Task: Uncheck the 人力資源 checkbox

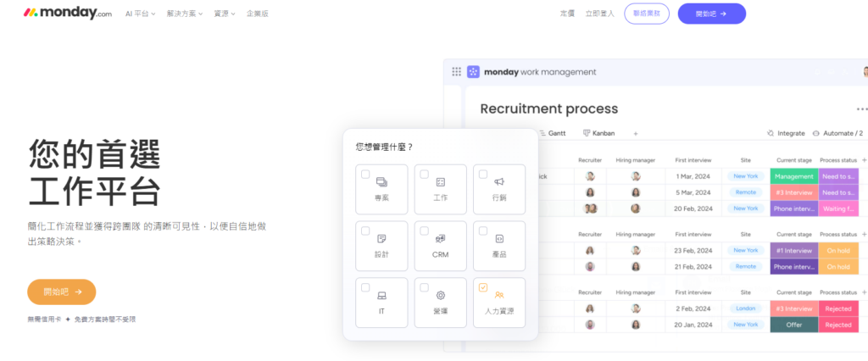Action: [x=482, y=287]
